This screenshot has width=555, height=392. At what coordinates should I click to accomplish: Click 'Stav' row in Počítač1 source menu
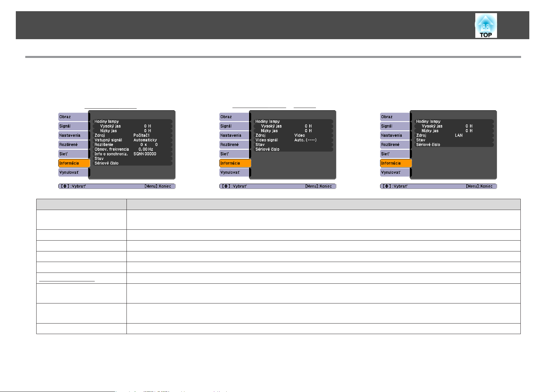tap(132, 158)
